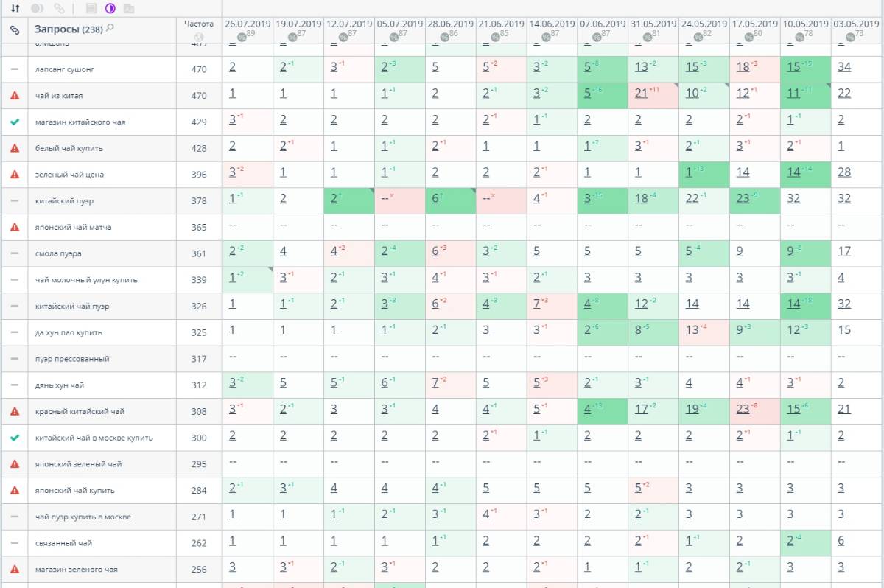Click the dark green cell for чай из китая on 07.06.2019
This screenshot has height=588, width=884.
588,94
